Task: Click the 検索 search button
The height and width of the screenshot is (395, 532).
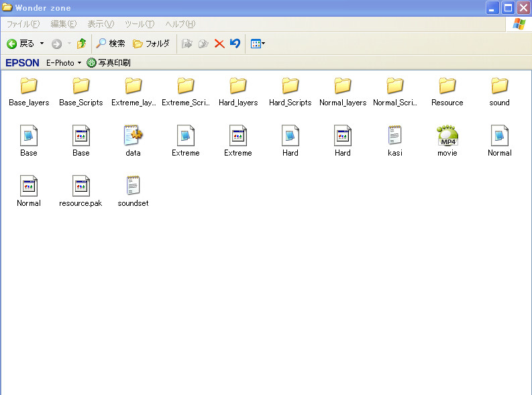Action: (111, 44)
